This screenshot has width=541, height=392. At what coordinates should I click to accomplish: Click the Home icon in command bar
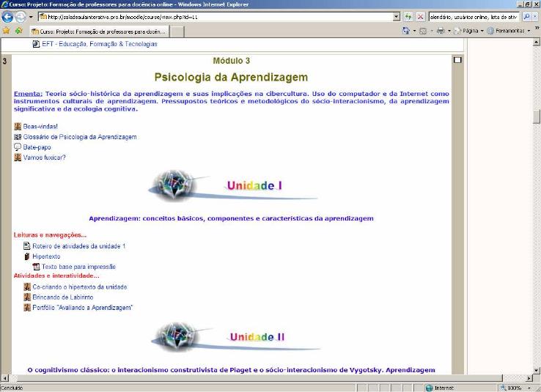406,31
